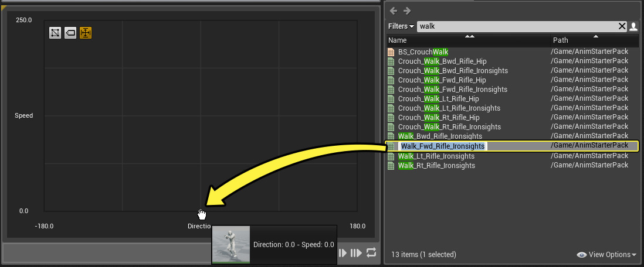Viewport: 644px width, 267px height.
Task: Clear the 'walk' search text
Action: [x=622, y=26]
